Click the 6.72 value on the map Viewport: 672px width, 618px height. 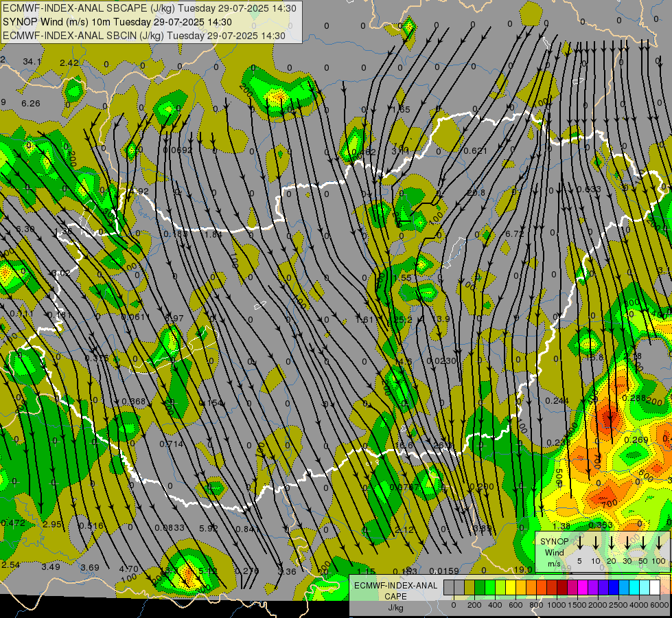(514, 233)
